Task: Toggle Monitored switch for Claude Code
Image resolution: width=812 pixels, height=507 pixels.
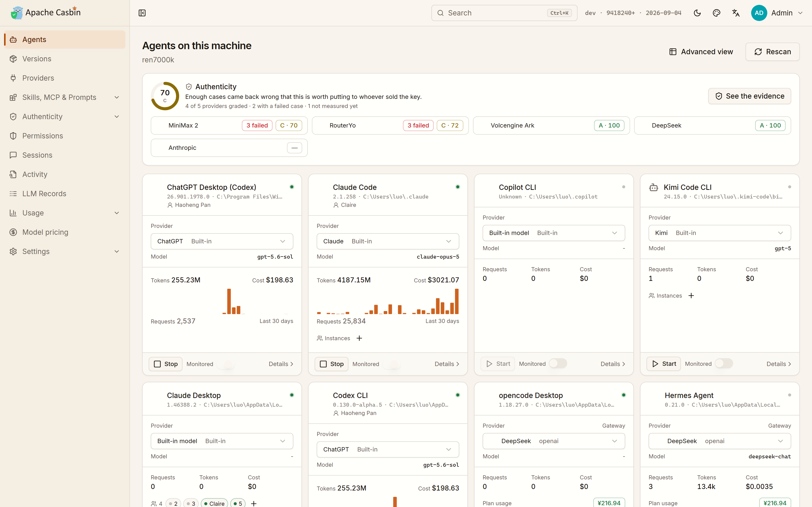Action: pos(392,364)
